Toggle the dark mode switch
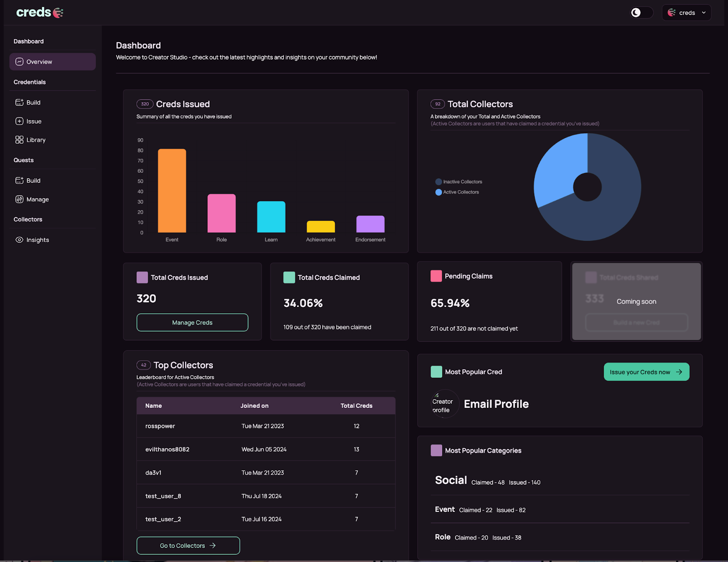This screenshot has width=728, height=562. click(641, 13)
